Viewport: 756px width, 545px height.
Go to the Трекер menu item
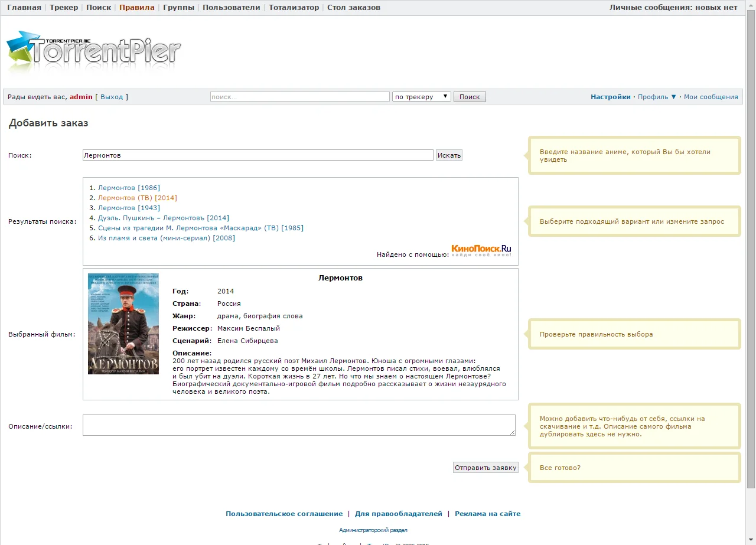click(x=64, y=8)
